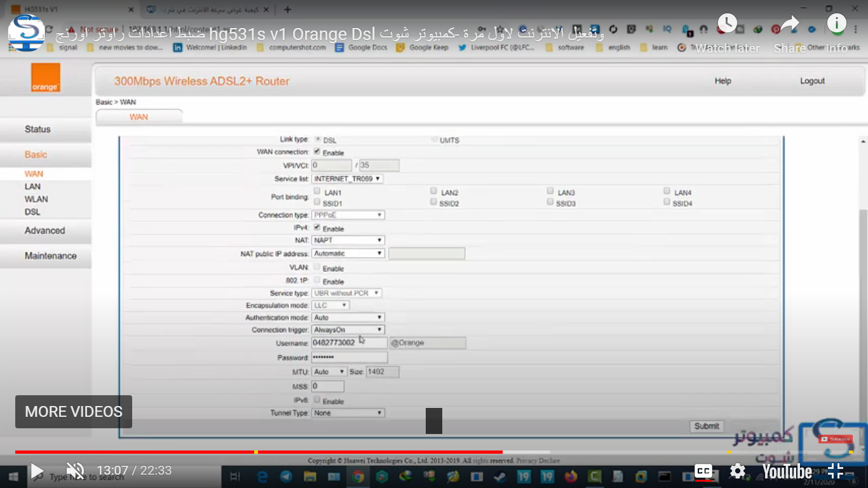Open the NAT public IP address dropdown
Screen dimensions: 868x488
point(348,253)
